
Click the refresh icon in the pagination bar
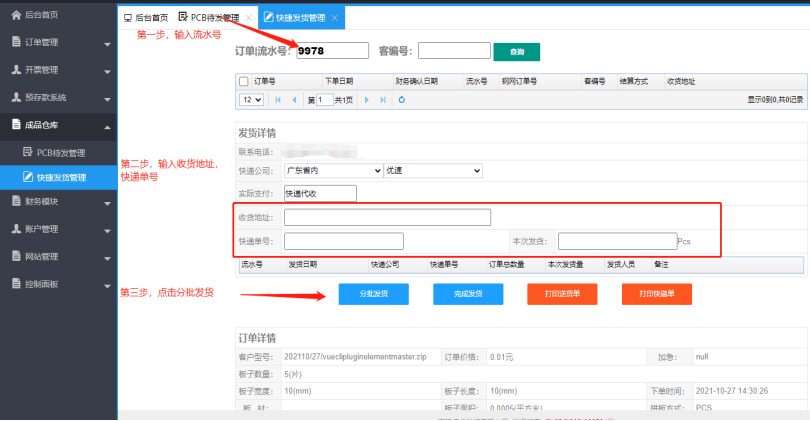[x=401, y=100]
